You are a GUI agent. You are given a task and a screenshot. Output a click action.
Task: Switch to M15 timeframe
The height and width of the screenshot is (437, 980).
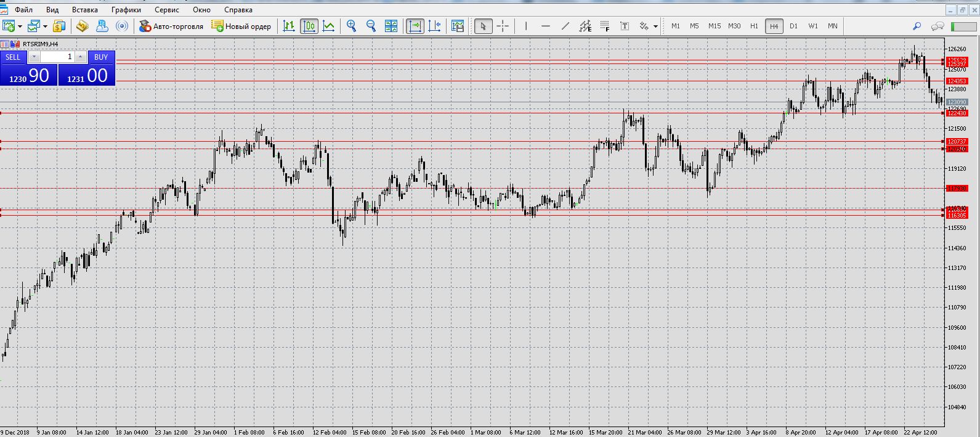714,26
